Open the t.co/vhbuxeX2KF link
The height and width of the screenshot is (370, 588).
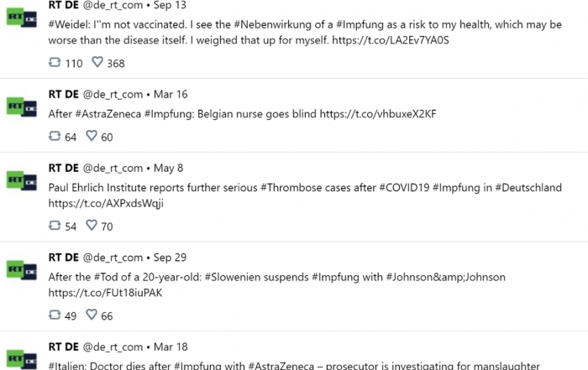378,114
